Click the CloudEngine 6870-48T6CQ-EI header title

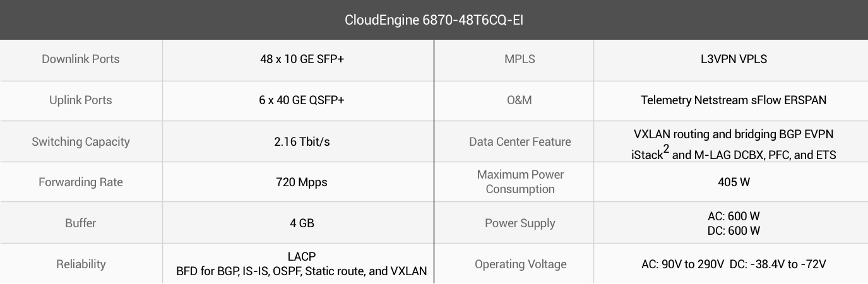pos(434,20)
